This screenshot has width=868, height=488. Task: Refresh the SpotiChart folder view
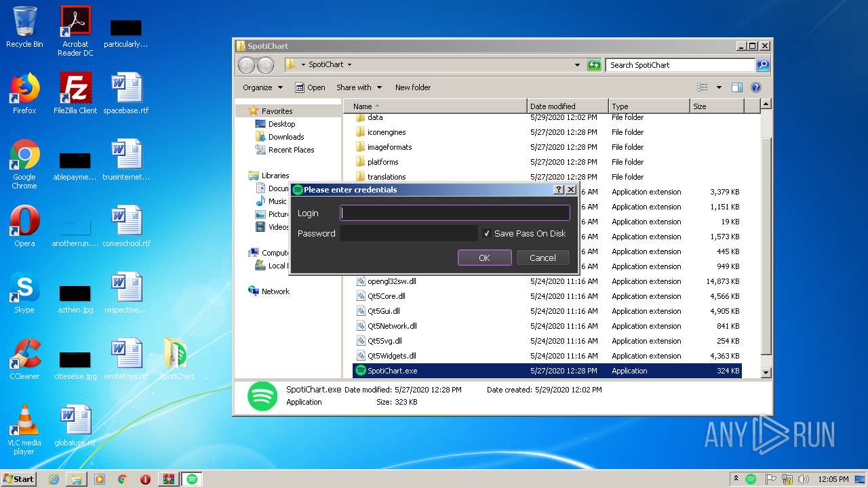[x=594, y=65]
